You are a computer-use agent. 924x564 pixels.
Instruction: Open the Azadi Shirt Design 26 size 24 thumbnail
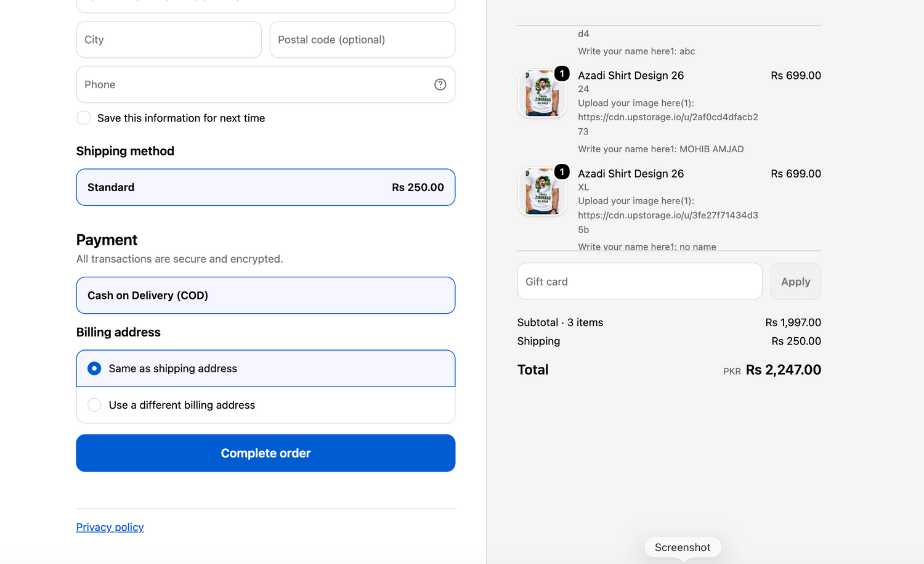542,93
